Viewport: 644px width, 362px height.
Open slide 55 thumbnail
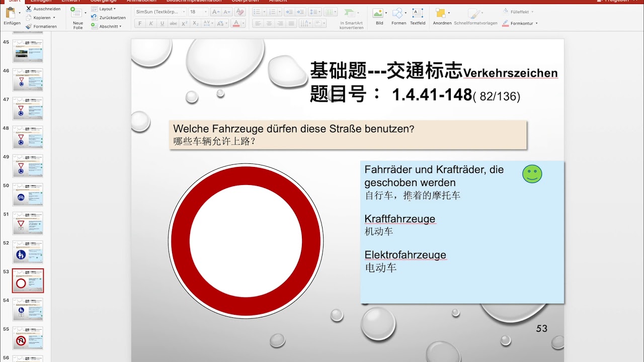[28, 338]
